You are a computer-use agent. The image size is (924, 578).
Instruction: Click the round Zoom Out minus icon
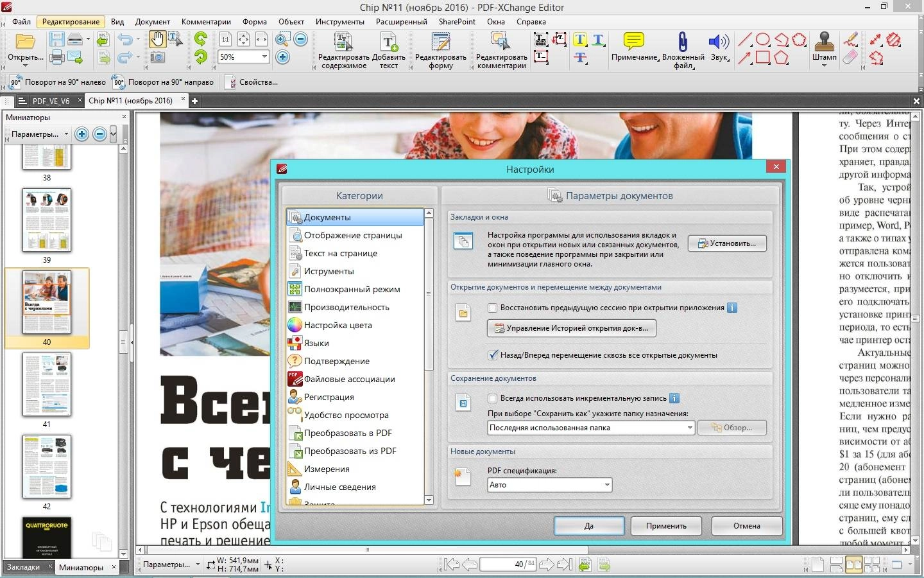(300, 40)
